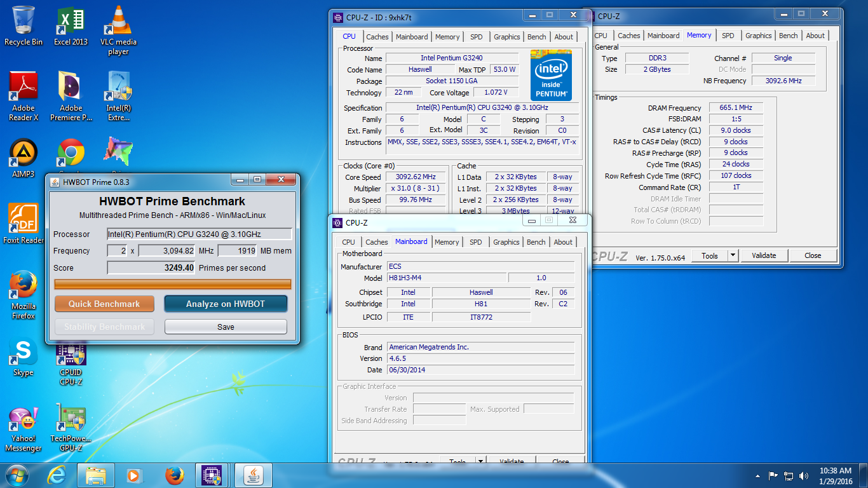Click motherboard Model value H81H3-M4
Screen dimensions: 868x488
tap(446, 278)
